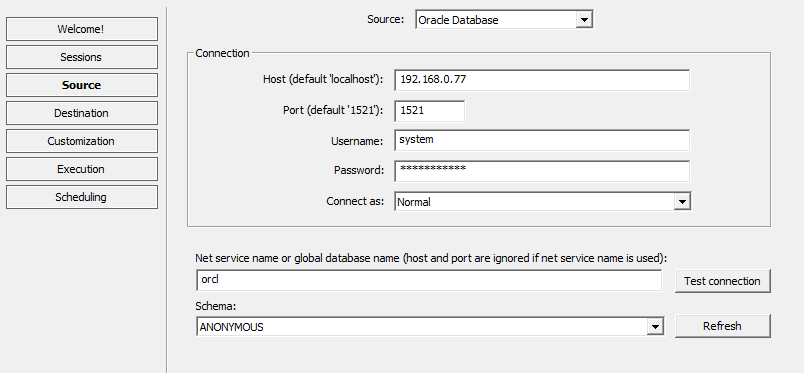Click the Username: label
804x373 pixels.
357,141
